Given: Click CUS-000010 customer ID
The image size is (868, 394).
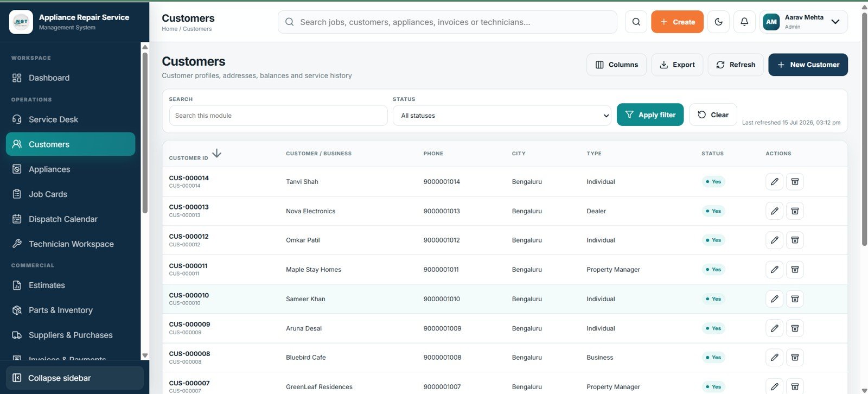Looking at the screenshot, I should [x=189, y=295].
